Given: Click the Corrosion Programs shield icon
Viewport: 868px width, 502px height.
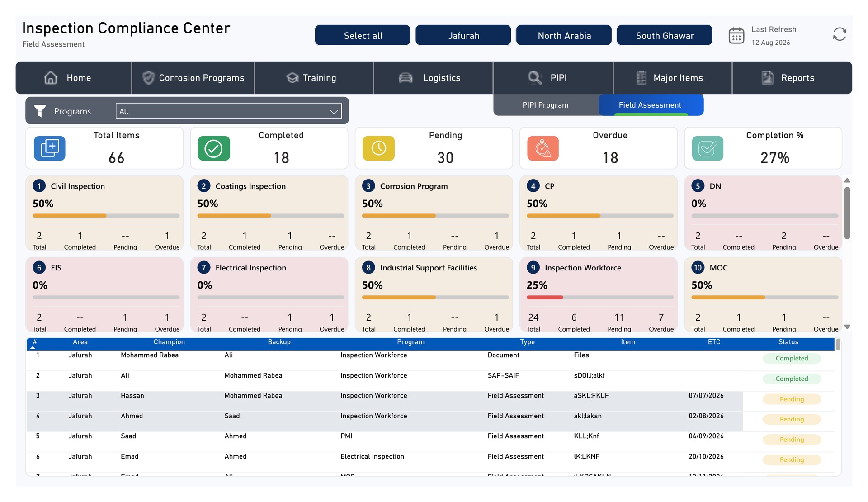Looking at the screenshot, I should (148, 78).
